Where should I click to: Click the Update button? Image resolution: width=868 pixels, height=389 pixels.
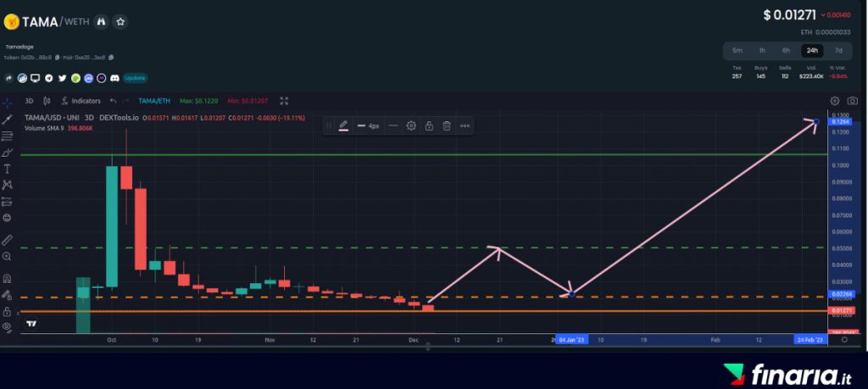point(135,78)
